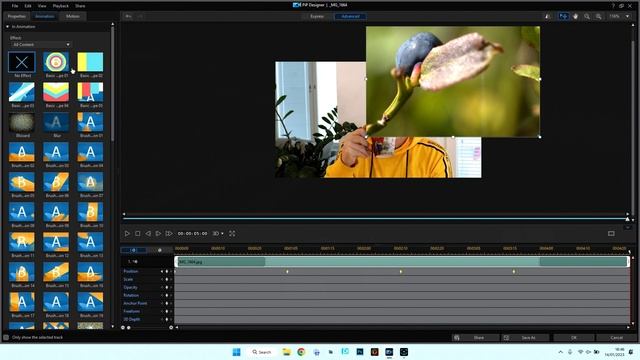640x360 pixels.
Task: Click the OK button
Action: [573, 338]
